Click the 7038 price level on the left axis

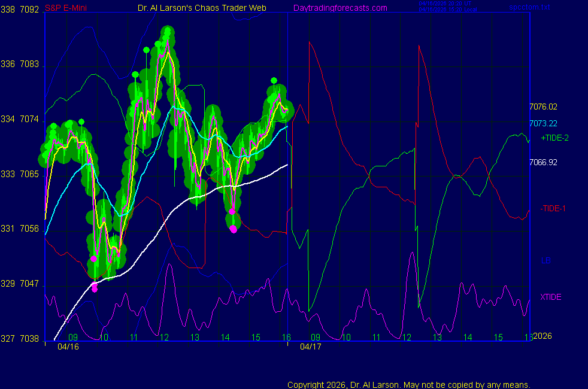30,338
